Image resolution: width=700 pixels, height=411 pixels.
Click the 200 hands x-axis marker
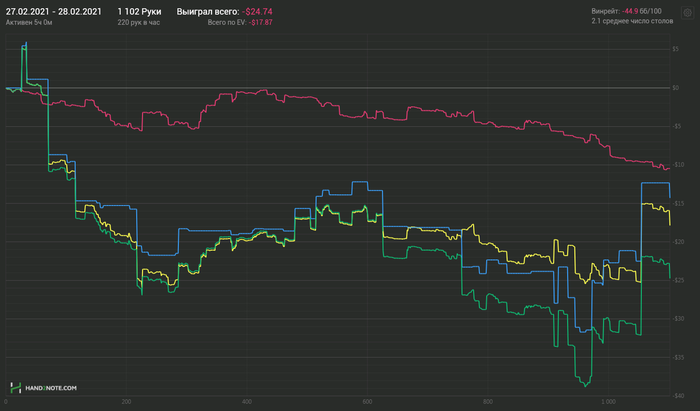pos(126,402)
